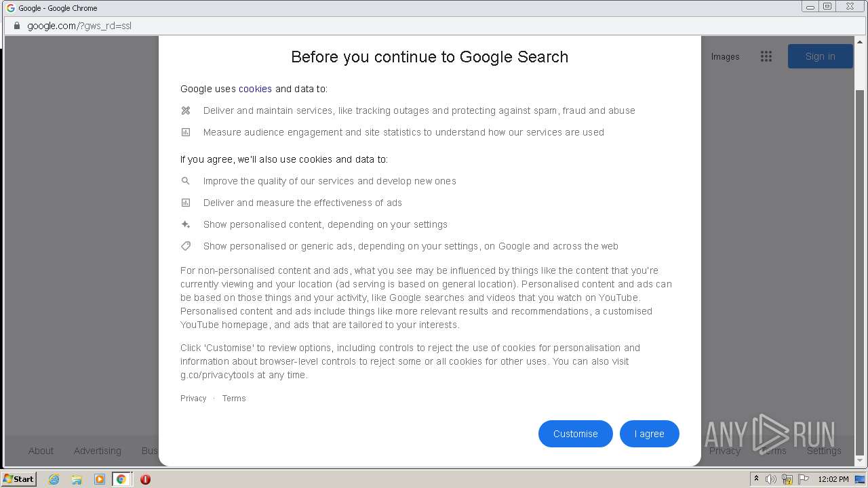Screen dimensions: 868x488
Task: Open the Windows Start menu
Action: pyautogui.click(x=18, y=479)
